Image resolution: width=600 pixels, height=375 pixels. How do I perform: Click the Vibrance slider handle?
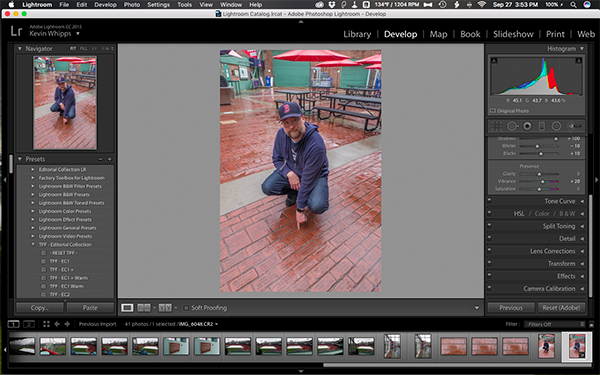(542, 181)
